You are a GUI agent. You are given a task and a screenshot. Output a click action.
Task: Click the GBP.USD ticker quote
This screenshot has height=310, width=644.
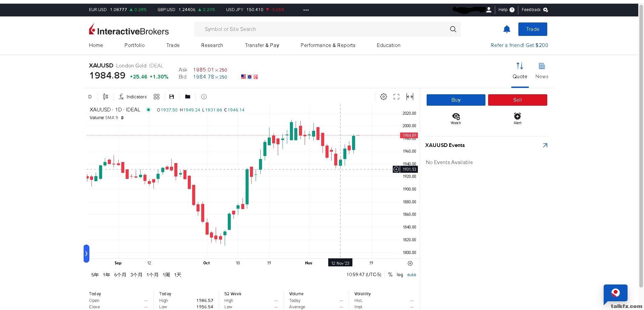coord(186,10)
